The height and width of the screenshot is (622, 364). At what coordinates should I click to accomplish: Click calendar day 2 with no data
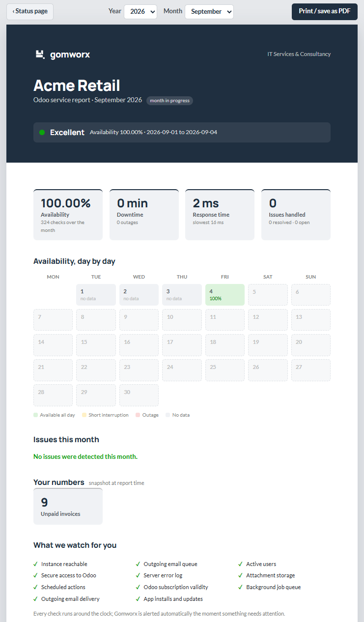coord(139,295)
